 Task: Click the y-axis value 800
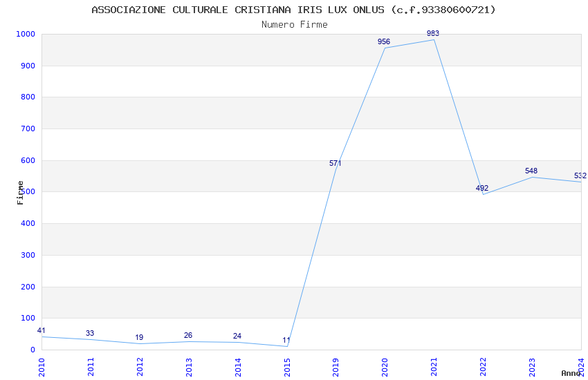28,97
